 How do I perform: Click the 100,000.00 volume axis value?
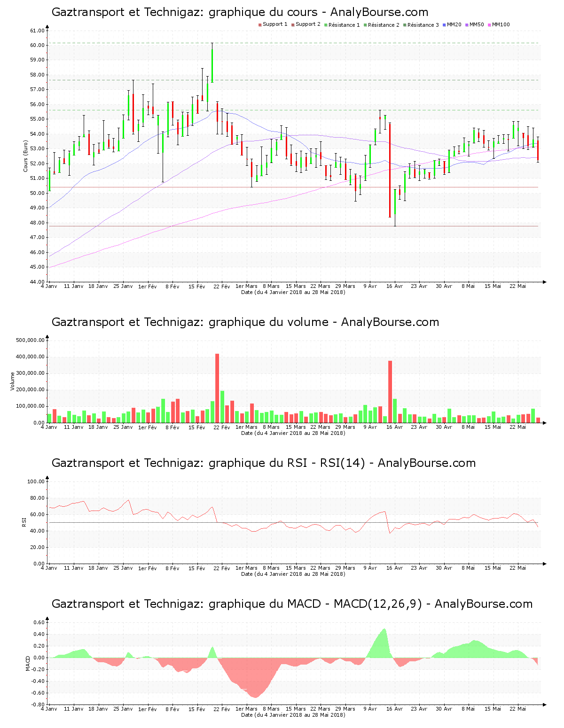pos(30,406)
